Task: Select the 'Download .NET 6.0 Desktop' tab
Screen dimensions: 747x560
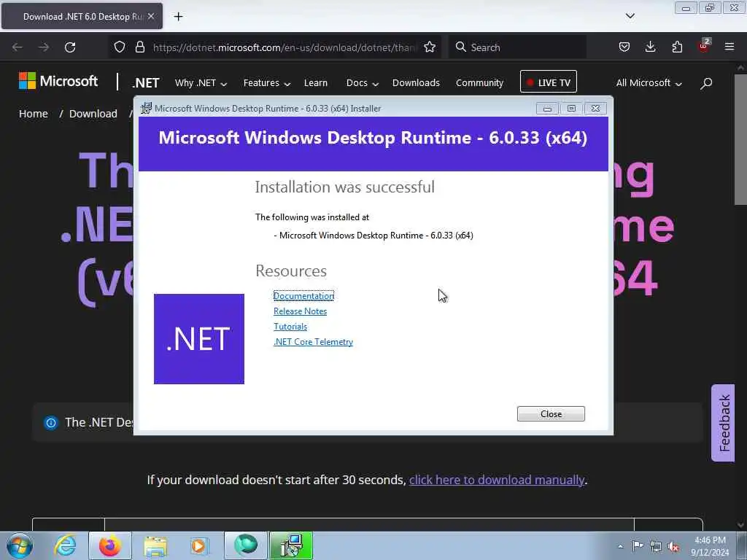Action: click(82, 16)
